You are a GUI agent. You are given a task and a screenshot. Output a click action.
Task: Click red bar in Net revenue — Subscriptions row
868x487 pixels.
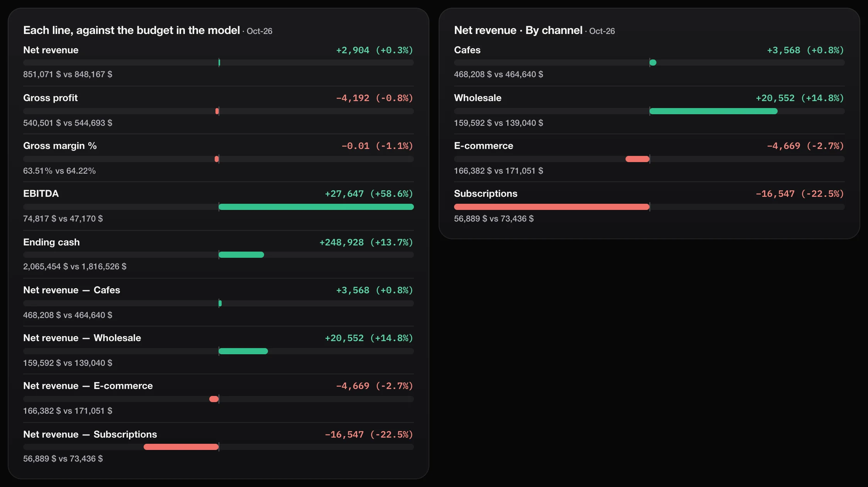click(x=181, y=447)
